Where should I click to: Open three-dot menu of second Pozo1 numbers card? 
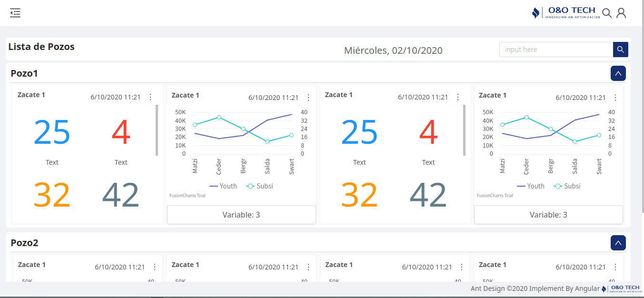458,97
